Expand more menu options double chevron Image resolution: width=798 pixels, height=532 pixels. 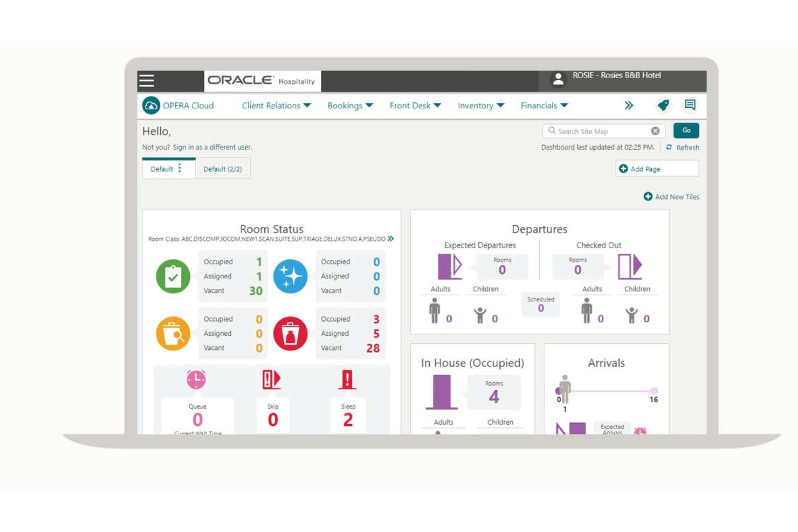(629, 106)
